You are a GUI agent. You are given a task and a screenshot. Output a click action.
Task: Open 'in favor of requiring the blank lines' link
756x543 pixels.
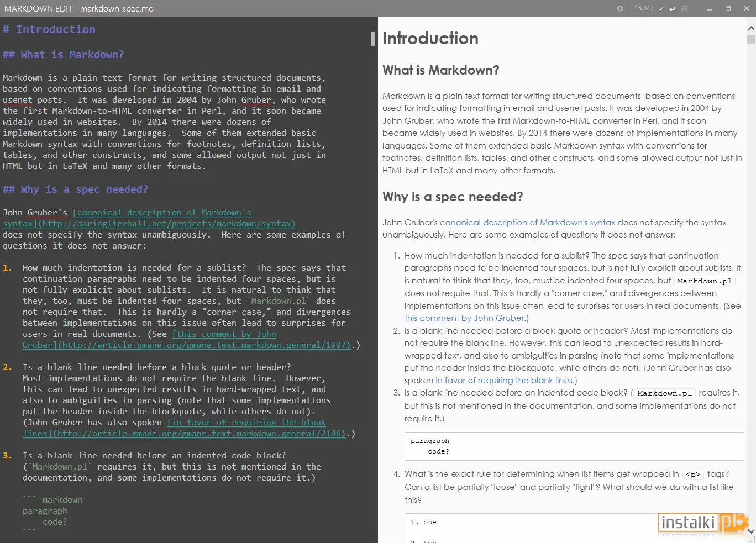[x=504, y=381]
